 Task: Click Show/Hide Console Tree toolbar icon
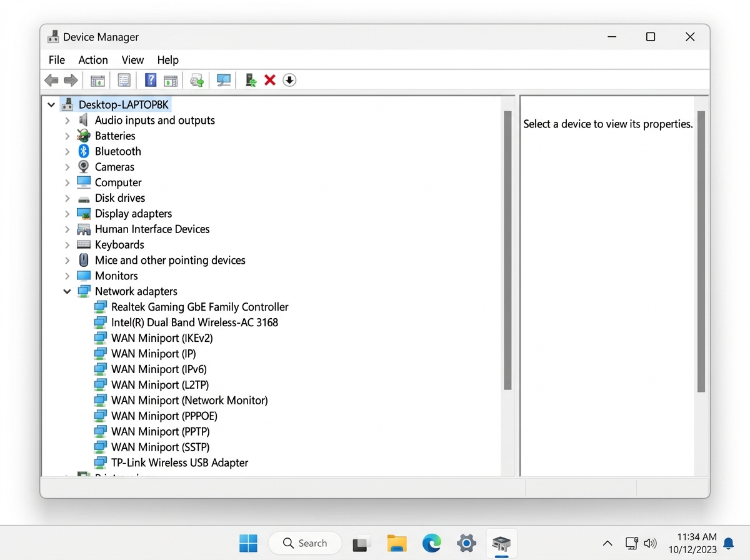click(x=97, y=80)
